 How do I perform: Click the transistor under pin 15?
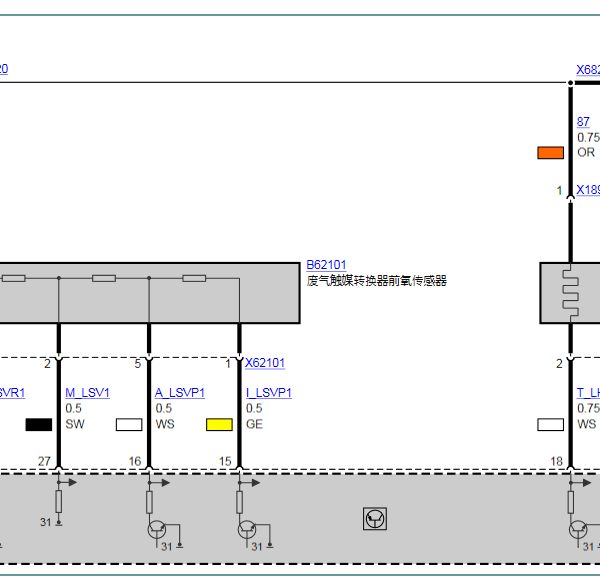[247, 530]
